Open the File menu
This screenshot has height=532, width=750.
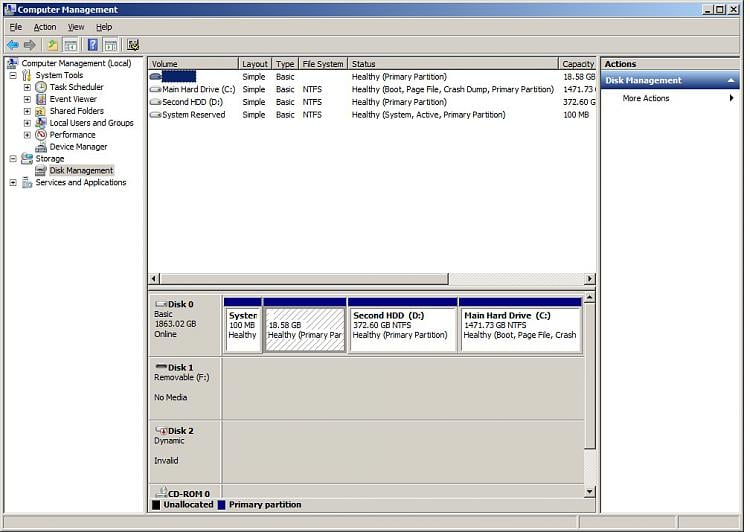pyautogui.click(x=16, y=27)
